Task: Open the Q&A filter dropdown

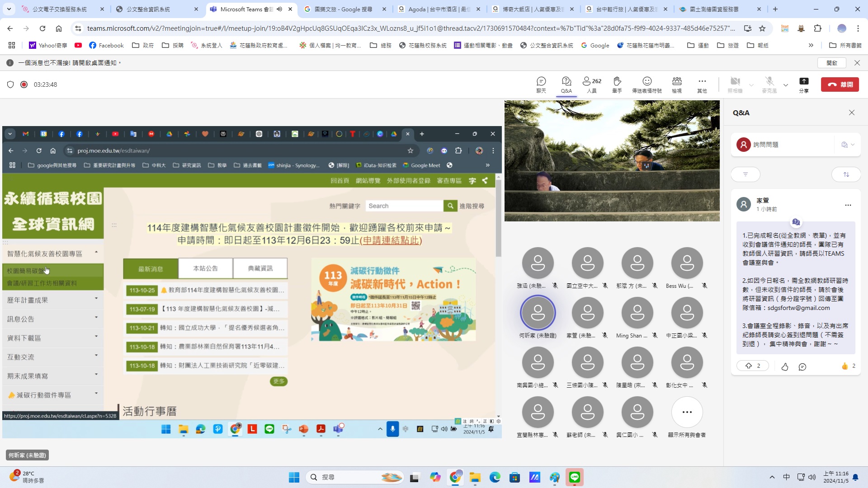Action: coord(745,174)
